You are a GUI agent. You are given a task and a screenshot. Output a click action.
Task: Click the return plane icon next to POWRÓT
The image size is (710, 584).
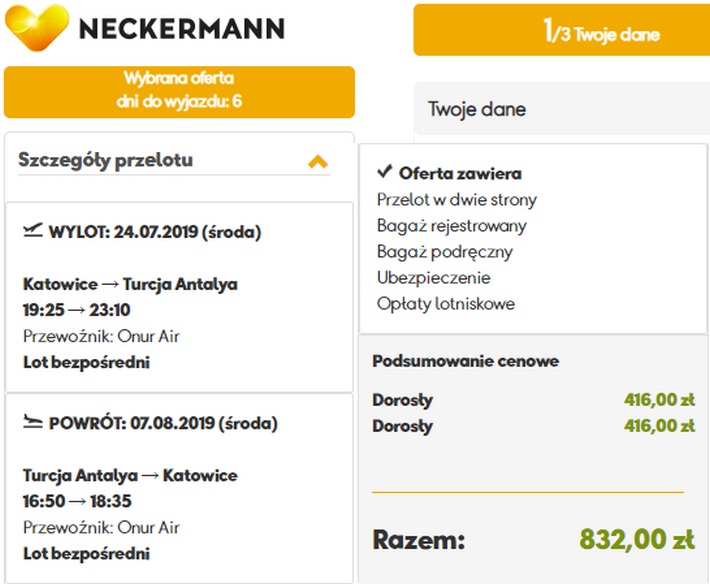tap(33, 422)
